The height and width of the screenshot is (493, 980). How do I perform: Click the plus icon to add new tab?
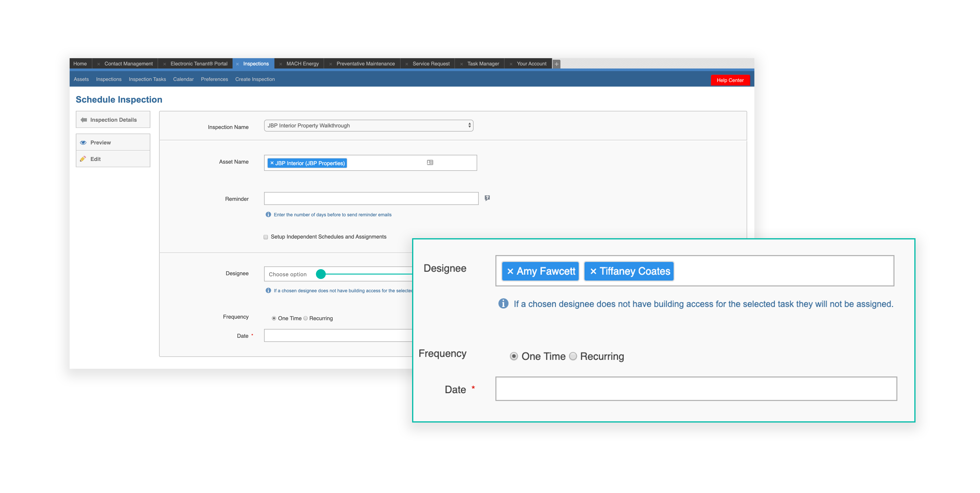[556, 64]
